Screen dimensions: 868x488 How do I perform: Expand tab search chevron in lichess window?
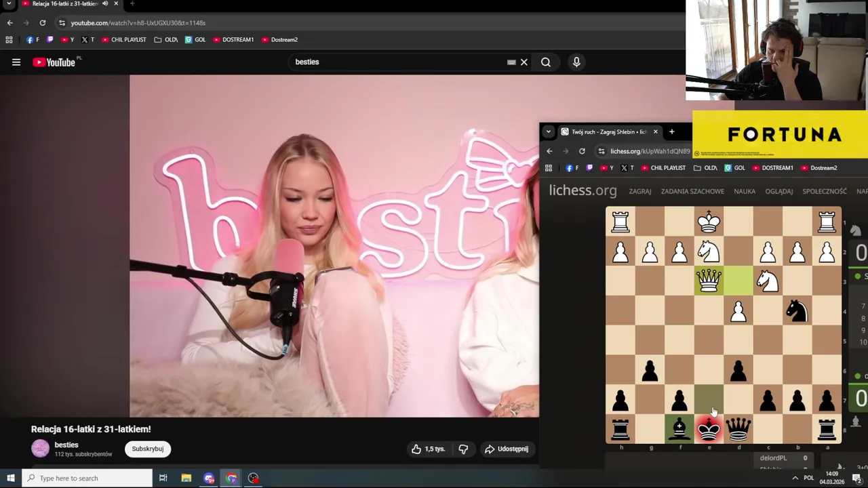[x=548, y=132]
